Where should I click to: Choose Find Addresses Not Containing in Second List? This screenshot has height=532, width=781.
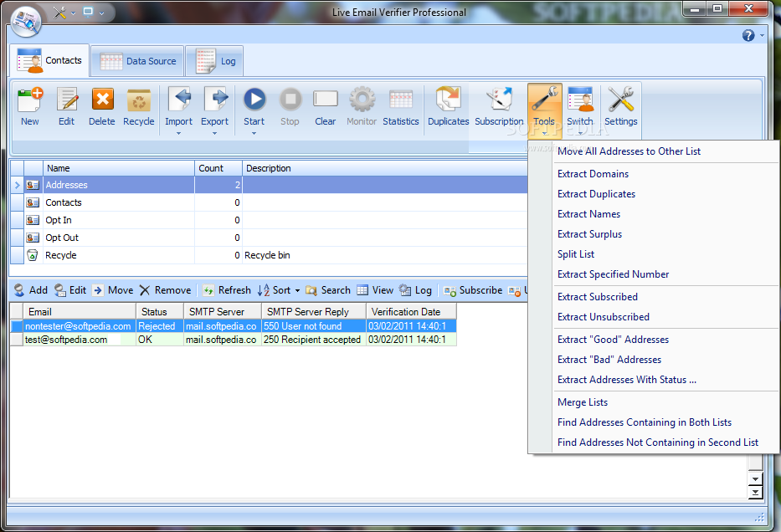[657, 442]
